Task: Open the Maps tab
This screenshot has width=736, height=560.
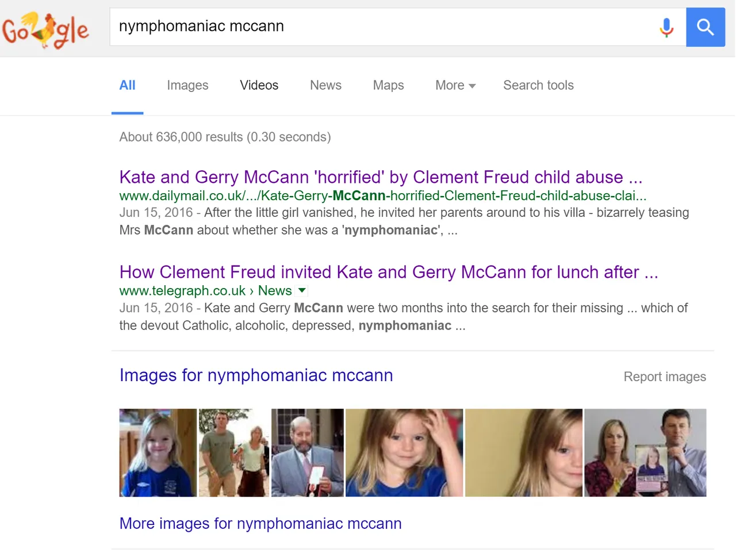Action: [388, 85]
